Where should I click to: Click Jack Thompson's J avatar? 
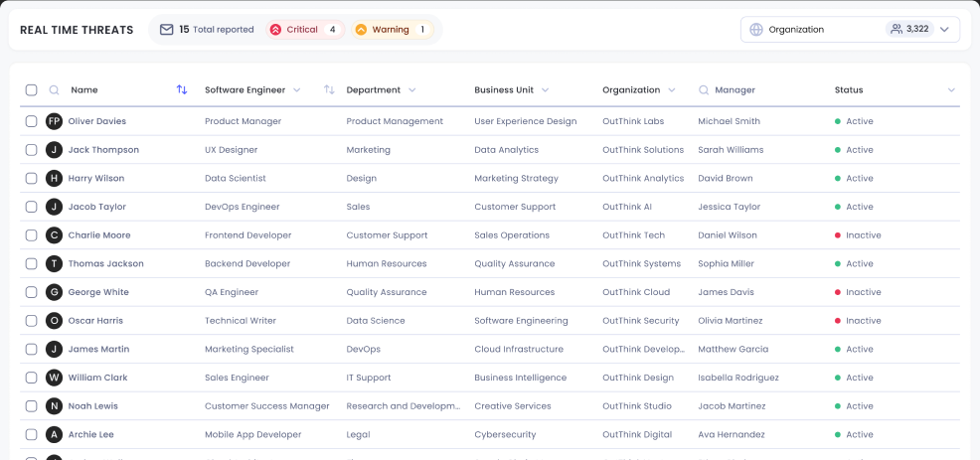tap(55, 150)
